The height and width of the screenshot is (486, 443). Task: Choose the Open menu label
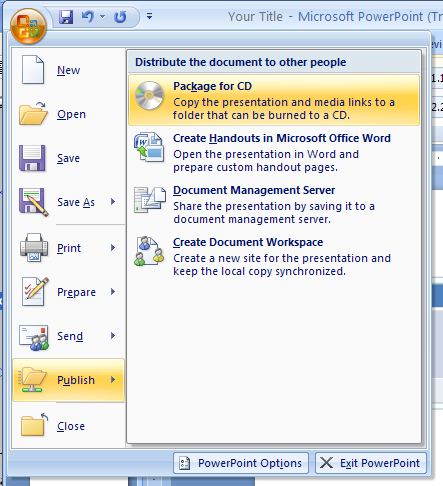(x=71, y=114)
